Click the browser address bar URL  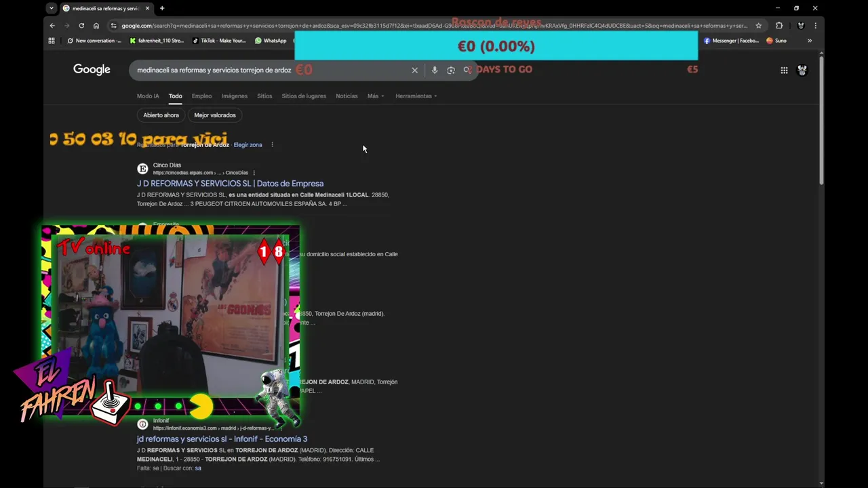[x=434, y=26]
